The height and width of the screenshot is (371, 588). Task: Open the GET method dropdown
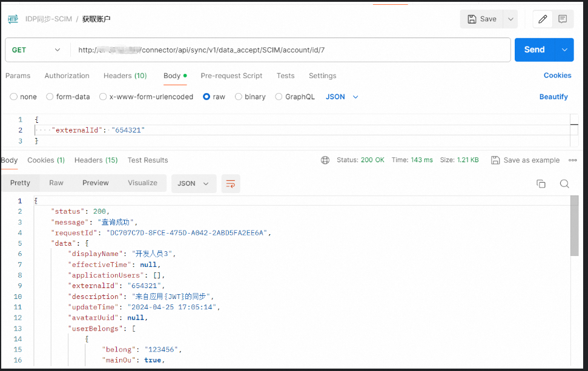36,50
